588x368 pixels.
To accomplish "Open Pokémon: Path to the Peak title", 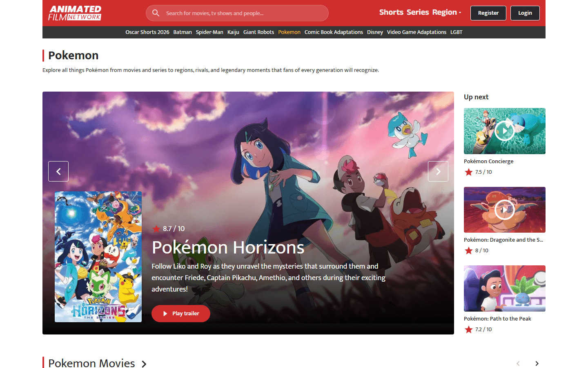I will [497, 319].
